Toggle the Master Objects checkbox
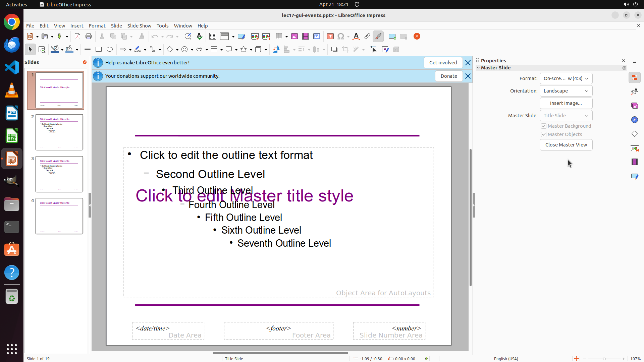 tap(544, 134)
